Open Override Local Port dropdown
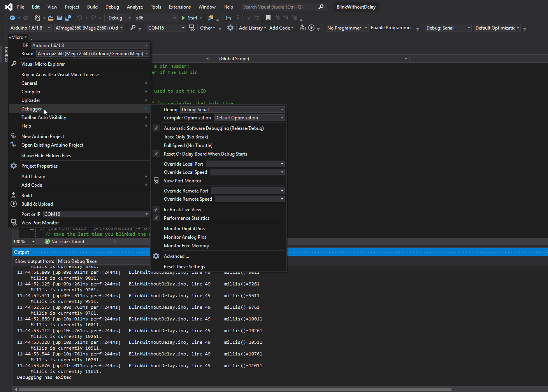548x392 pixels. [x=245, y=164]
